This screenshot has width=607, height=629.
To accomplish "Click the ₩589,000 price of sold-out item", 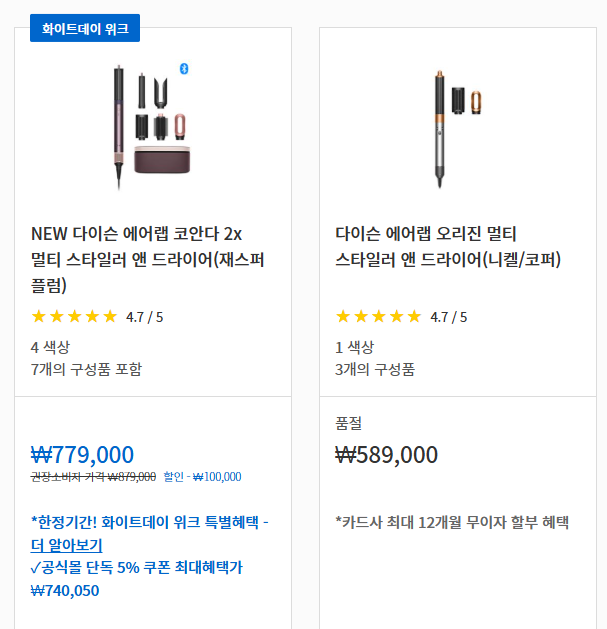I will [x=386, y=455].
